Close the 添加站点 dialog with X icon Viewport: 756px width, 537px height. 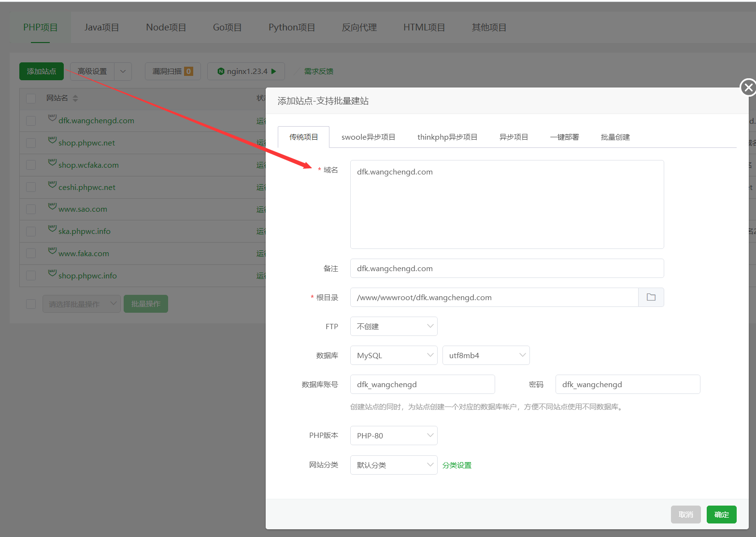pyautogui.click(x=748, y=87)
